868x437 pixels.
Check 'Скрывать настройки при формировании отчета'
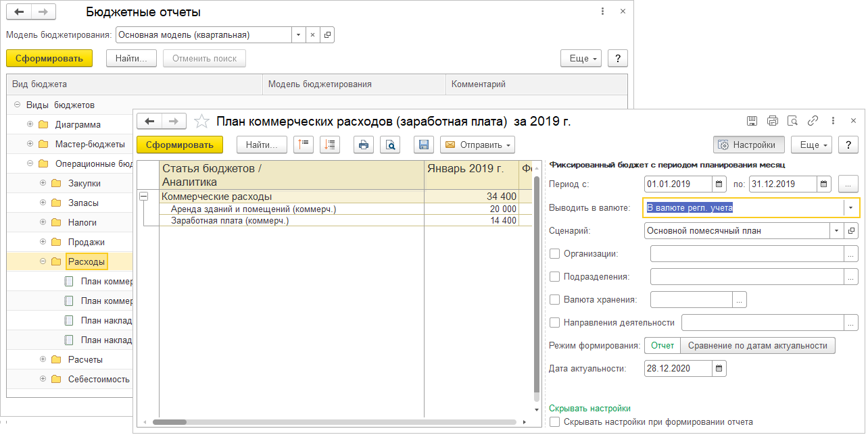click(555, 422)
